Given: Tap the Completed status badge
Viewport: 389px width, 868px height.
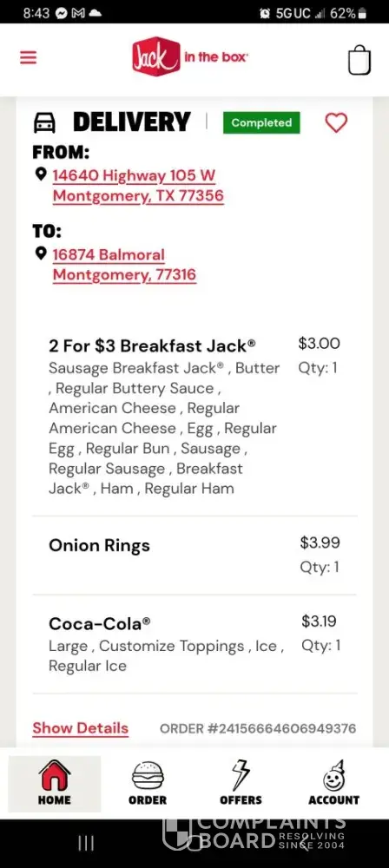Looking at the screenshot, I should [x=261, y=123].
